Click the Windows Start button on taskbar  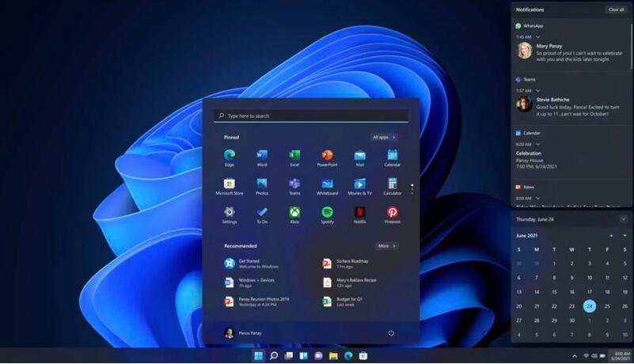(x=258, y=356)
